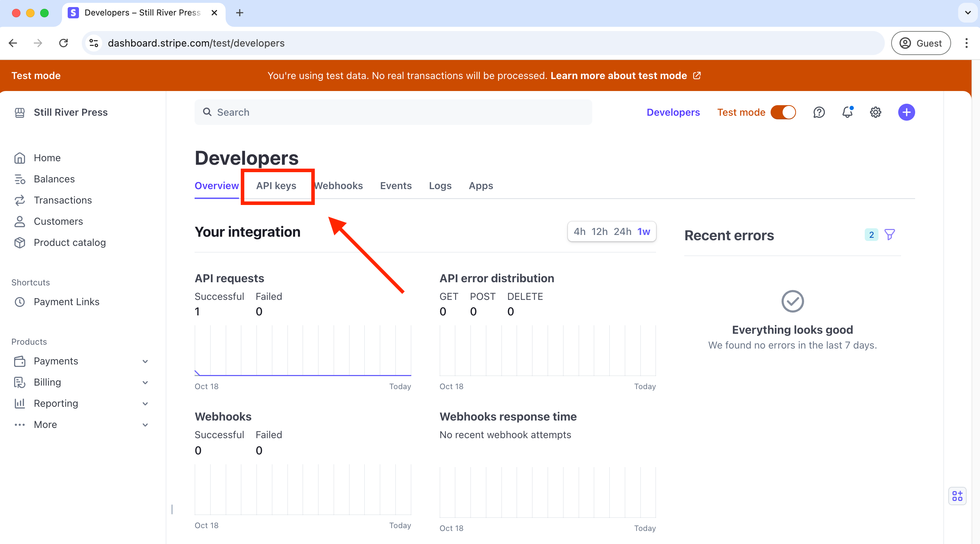Click the site info icon in address bar
This screenshot has width=980, height=544.
93,43
